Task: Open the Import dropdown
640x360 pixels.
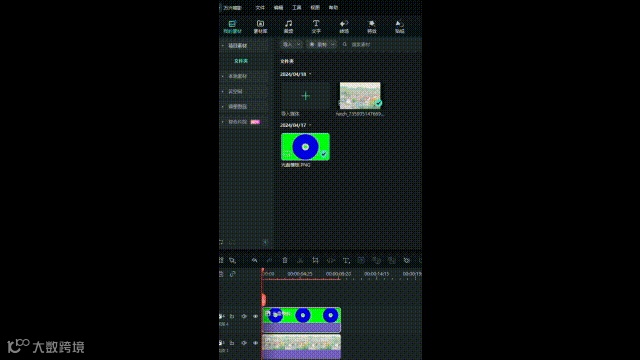Action: coord(291,44)
